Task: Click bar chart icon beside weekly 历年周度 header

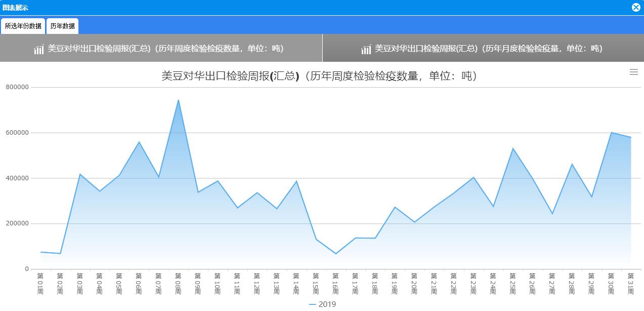Action: click(39, 49)
